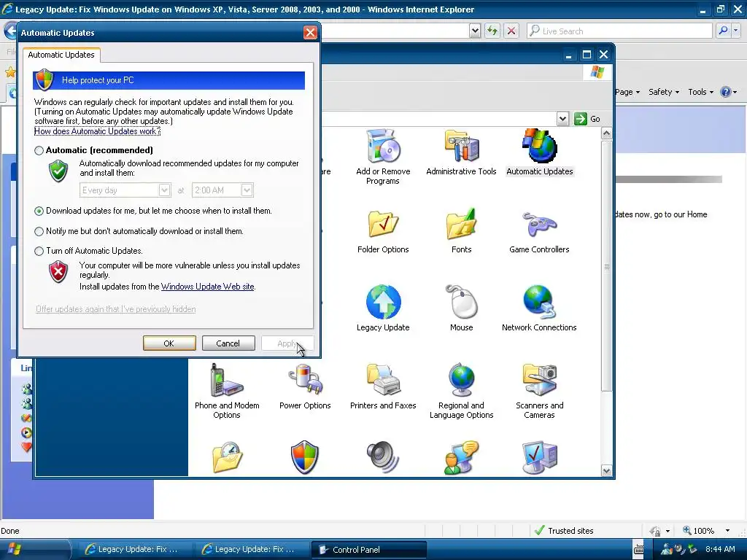Open the Speech icon with chat bubble

coord(461,458)
